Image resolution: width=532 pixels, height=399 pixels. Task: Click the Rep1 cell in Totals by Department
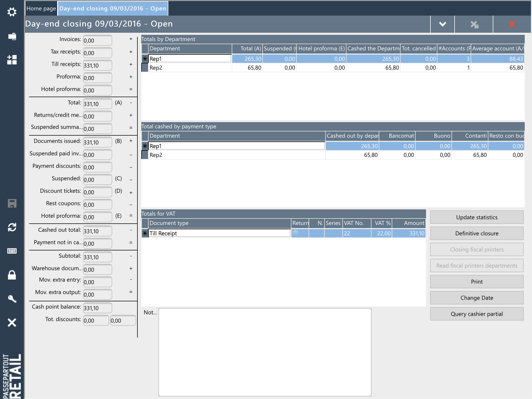[190, 59]
